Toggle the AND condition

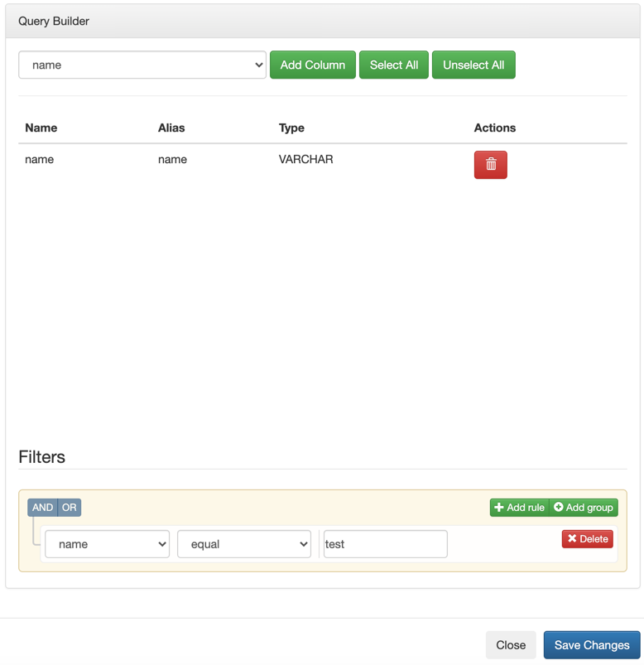coord(42,507)
